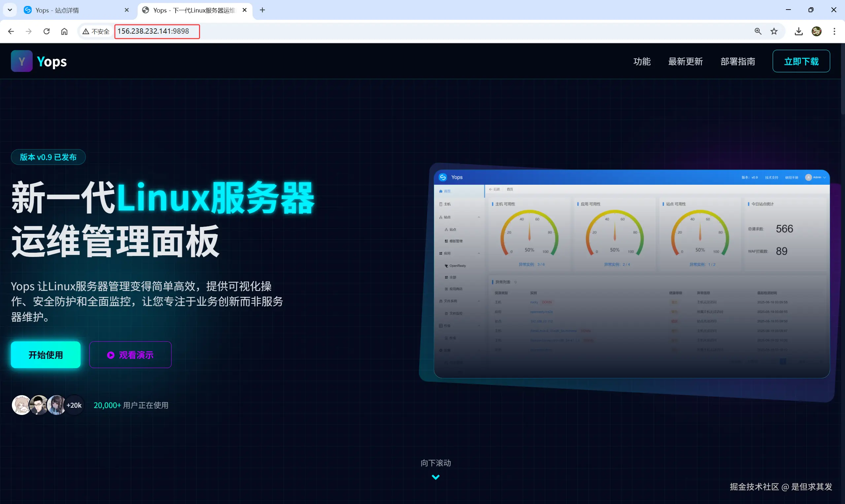Viewport: 845px width, 504px height.
Task: Click the Yops dashboard preview image
Action: point(631,274)
